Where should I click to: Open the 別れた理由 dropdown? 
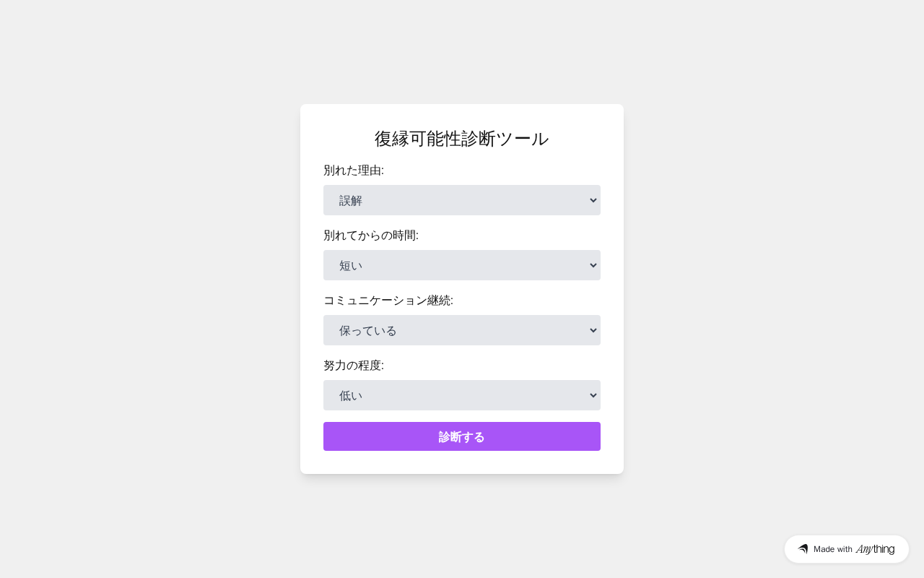[x=462, y=200]
